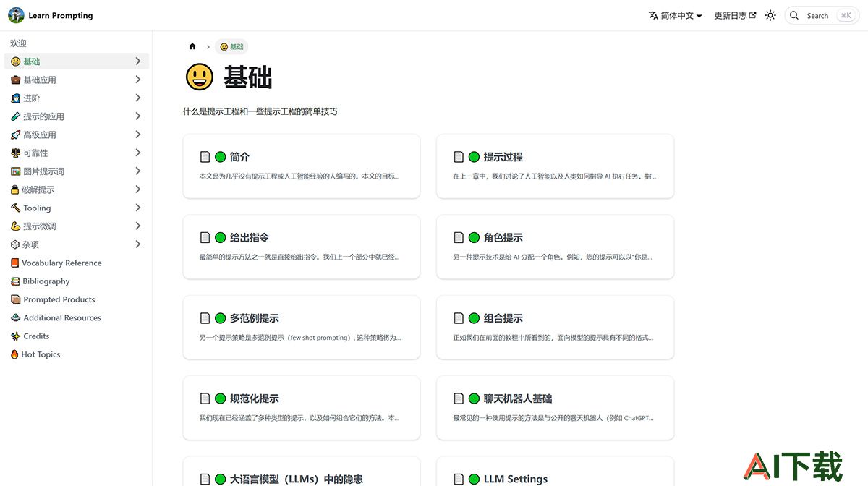This screenshot has height=486, width=868.
Task: Click the flexed arm icon beside 提示微调
Action: click(x=16, y=226)
